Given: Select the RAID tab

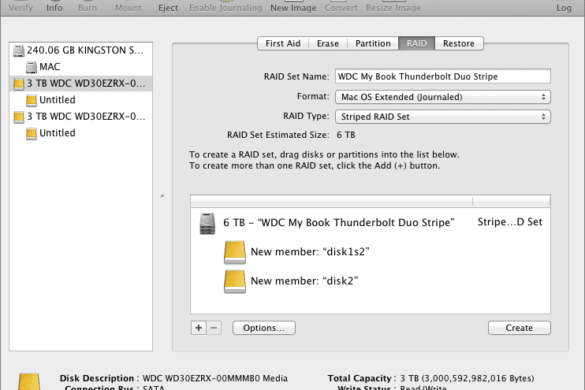Looking at the screenshot, I should tap(416, 43).
